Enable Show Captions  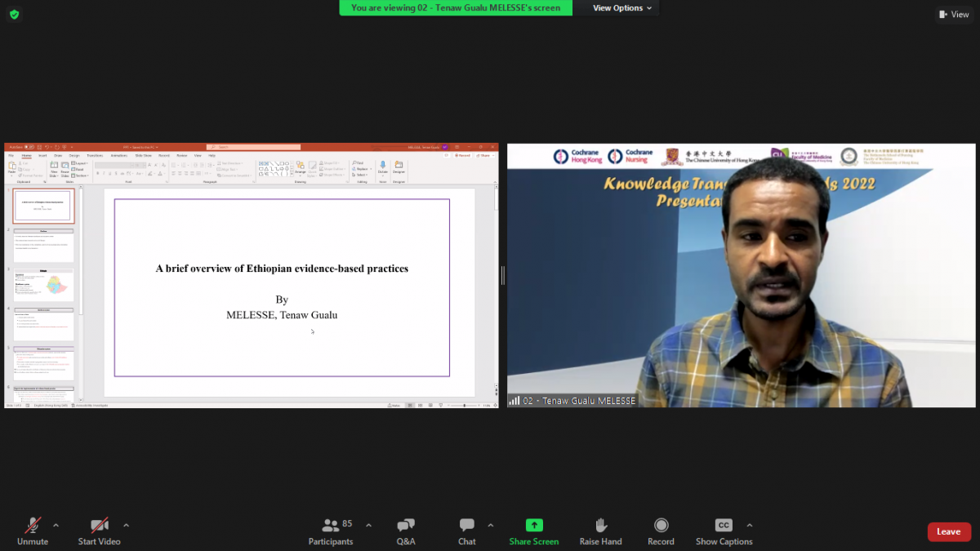[x=724, y=526]
